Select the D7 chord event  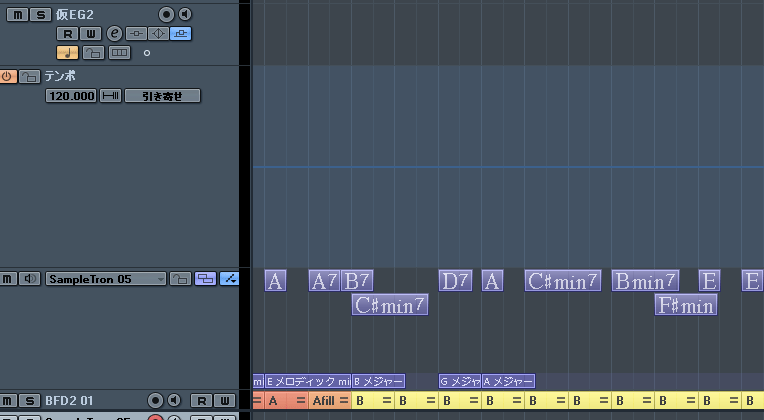456,281
